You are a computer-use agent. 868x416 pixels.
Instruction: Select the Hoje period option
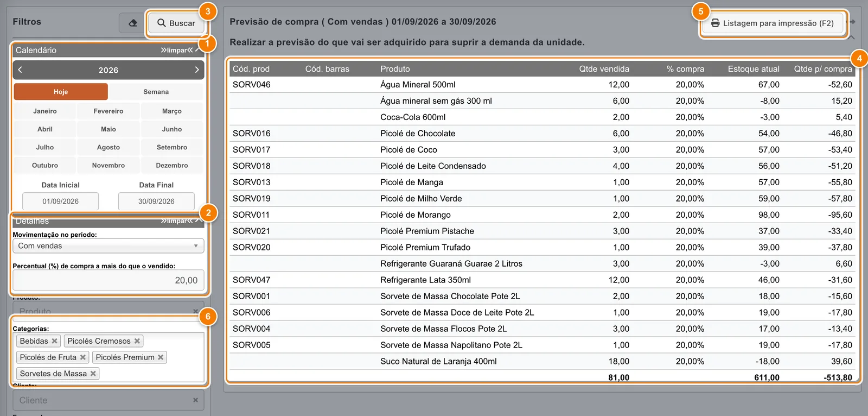click(x=61, y=92)
